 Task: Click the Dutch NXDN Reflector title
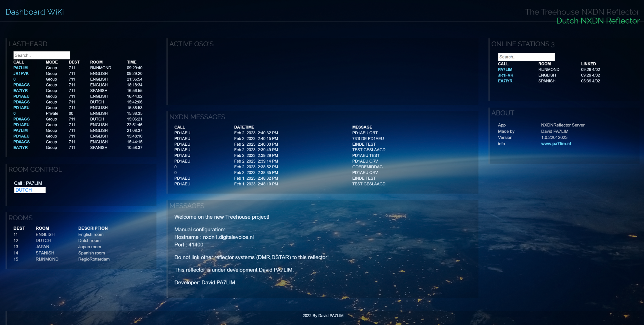[597, 21]
